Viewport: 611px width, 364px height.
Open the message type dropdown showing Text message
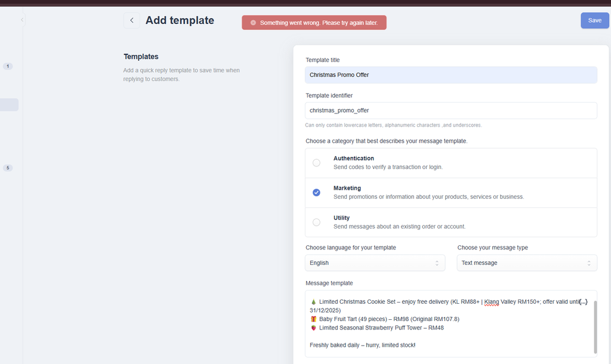[526, 263]
